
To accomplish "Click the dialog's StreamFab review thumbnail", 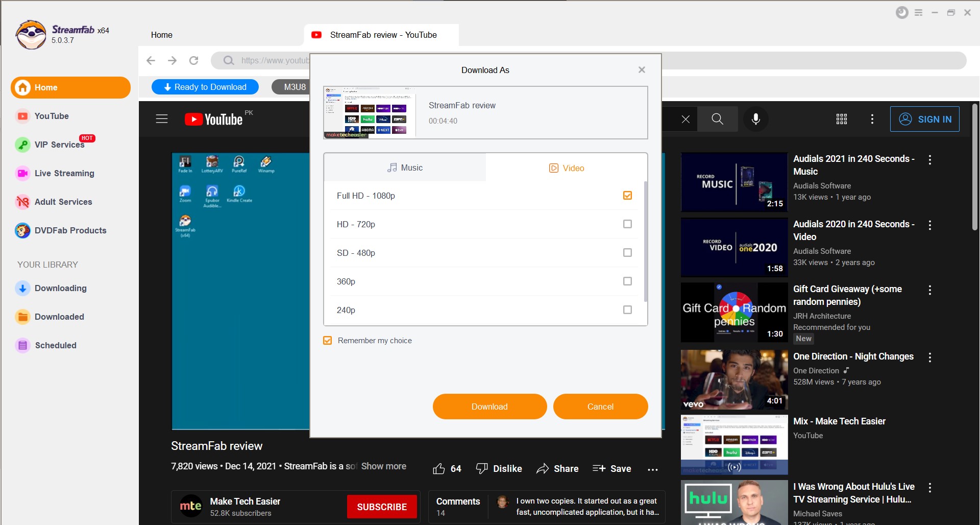I will 370,112.
